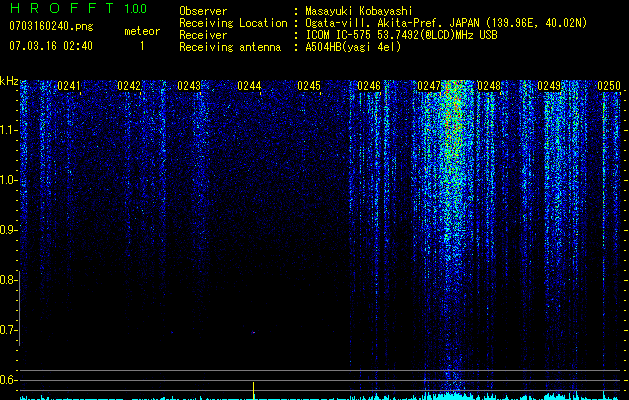Viewport: 629px width, 400px height.
Task: Click the 0247 time marker
Action: [429, 86]
